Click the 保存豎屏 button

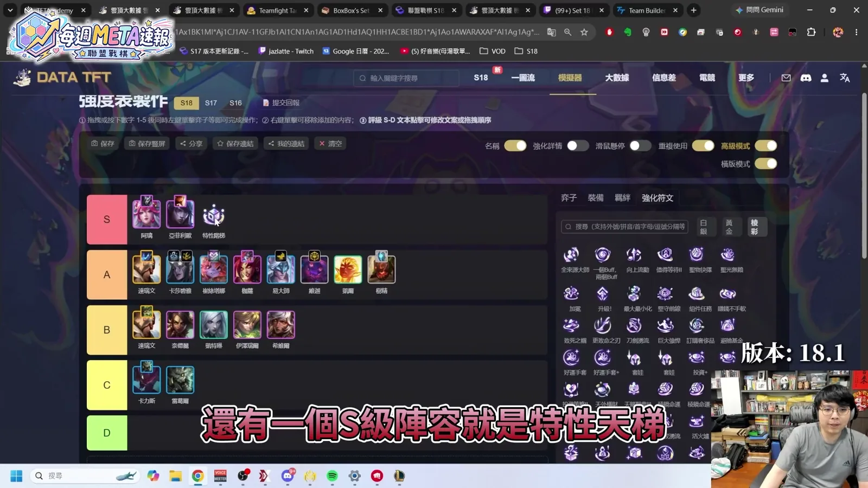pos(147,144)
